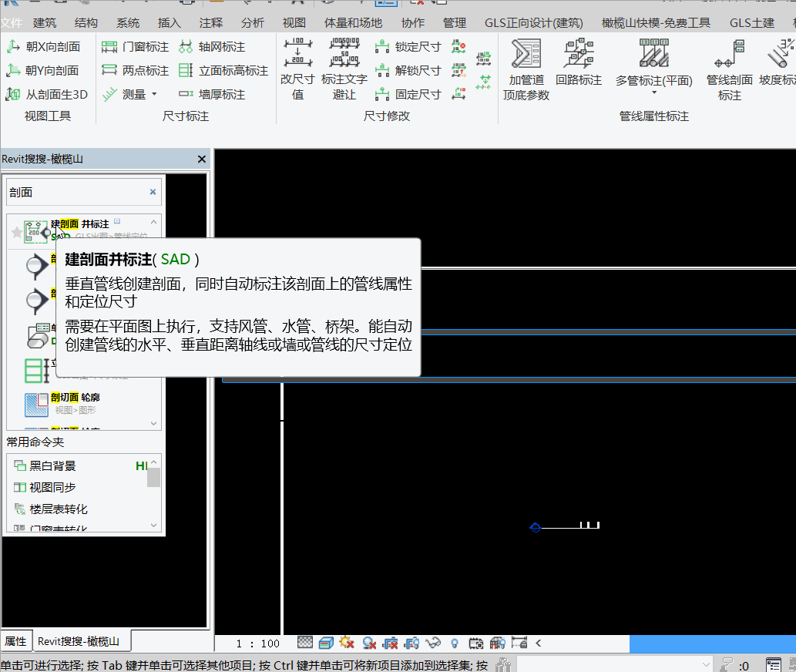Collapse view control bar with < arrow

pyautogui.click(x=538, y=643)
